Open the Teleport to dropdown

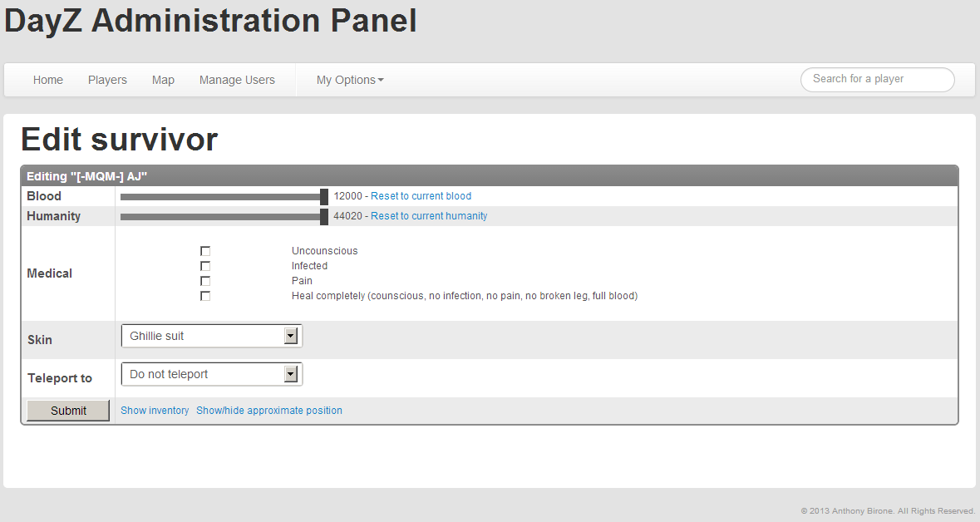tap(212, 375)
